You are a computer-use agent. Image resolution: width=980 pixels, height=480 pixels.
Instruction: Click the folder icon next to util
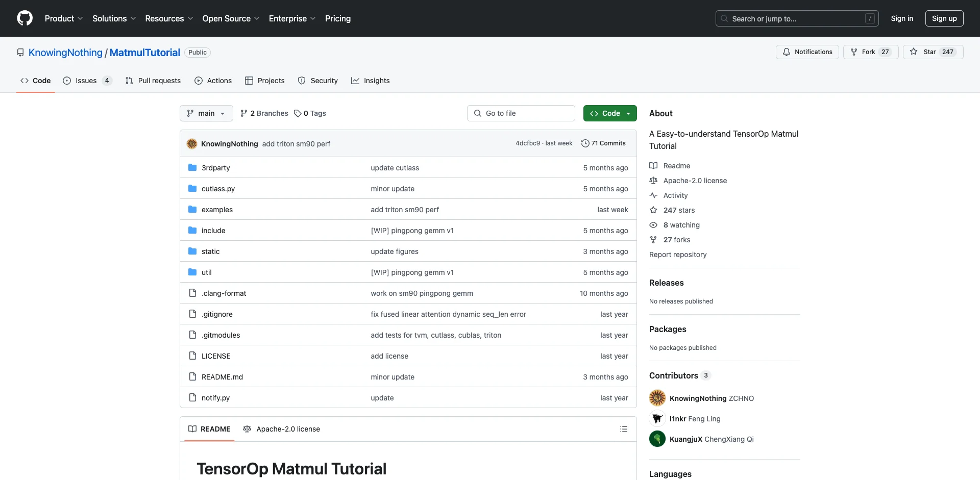tap(192, 272)
